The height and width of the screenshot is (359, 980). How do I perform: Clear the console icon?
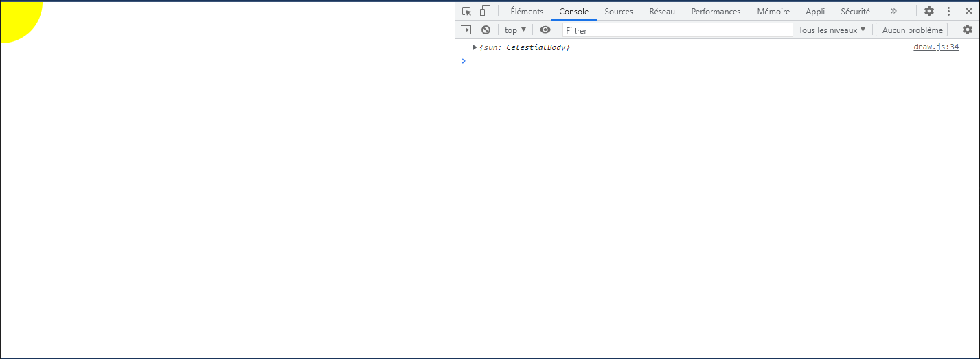(486, 30)
